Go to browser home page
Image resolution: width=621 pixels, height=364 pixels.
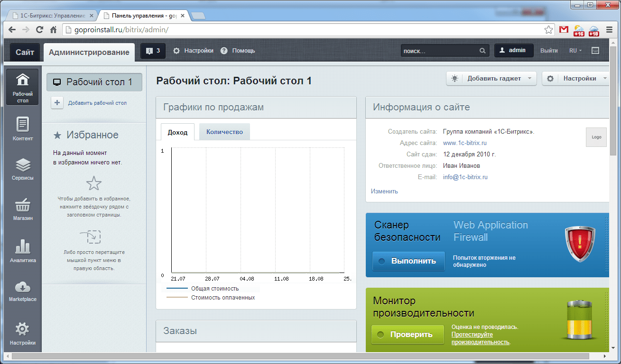point(54,29)
